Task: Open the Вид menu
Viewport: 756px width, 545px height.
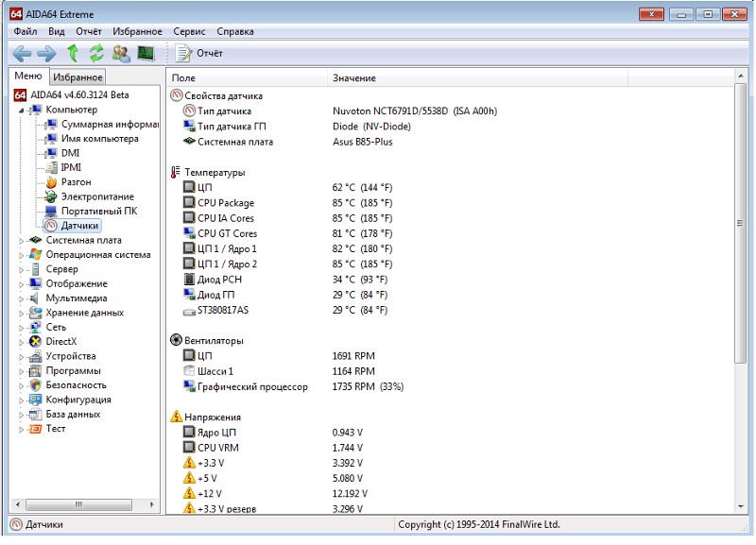Action: [x=57, y=31]
